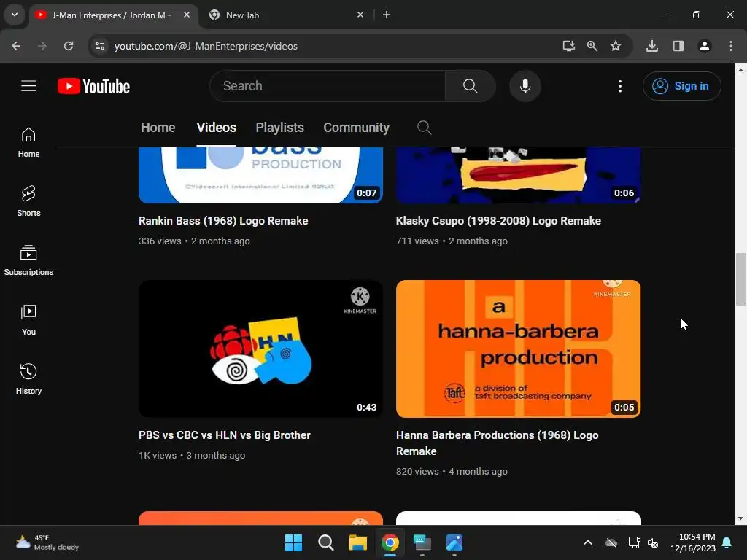The width and height of the screenshot is (747, 560).
Task: Click '820 views • 4 months ago' text
Action: [x=452, y=472]
